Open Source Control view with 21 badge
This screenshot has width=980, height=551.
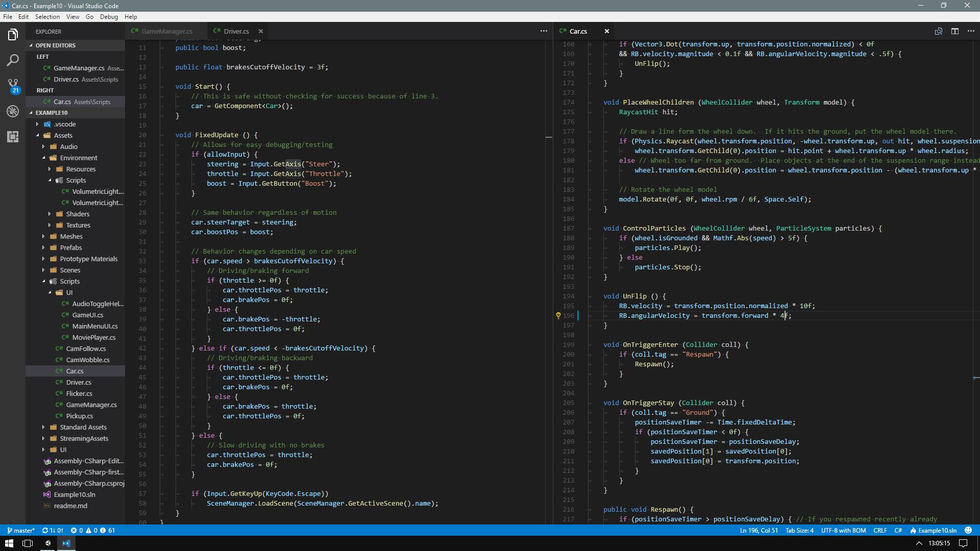pyautogui.click(x=13, y=85)
